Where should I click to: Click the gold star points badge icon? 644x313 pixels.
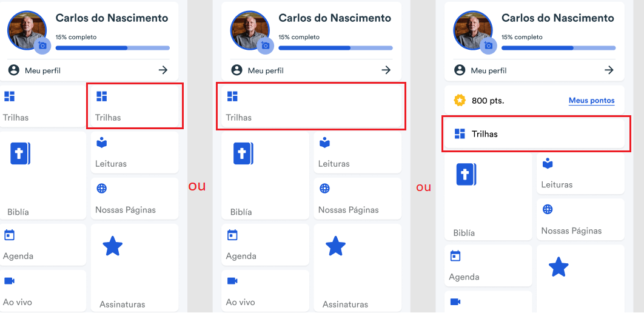tap(460, 100)
